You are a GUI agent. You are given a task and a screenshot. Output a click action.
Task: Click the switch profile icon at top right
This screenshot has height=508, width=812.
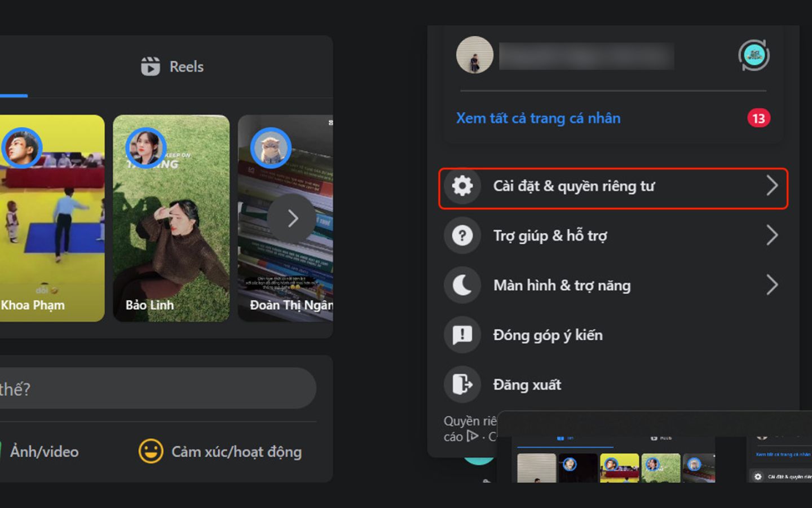pos(754,55)
